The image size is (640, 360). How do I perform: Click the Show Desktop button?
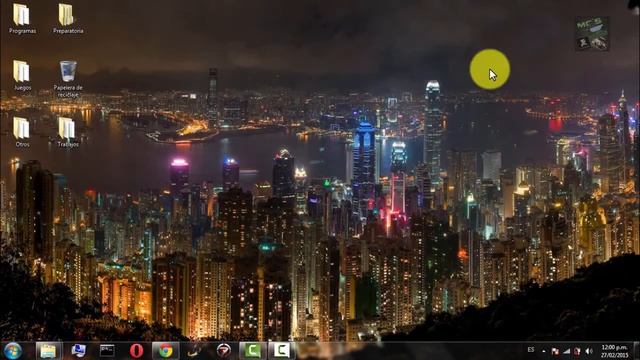(x=636, y=351)
